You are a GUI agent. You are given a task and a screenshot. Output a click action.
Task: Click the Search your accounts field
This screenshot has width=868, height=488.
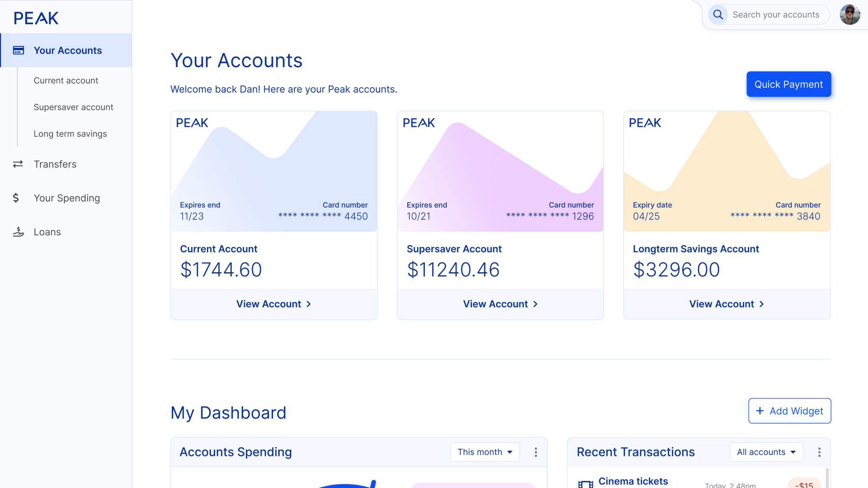[776, 15]
